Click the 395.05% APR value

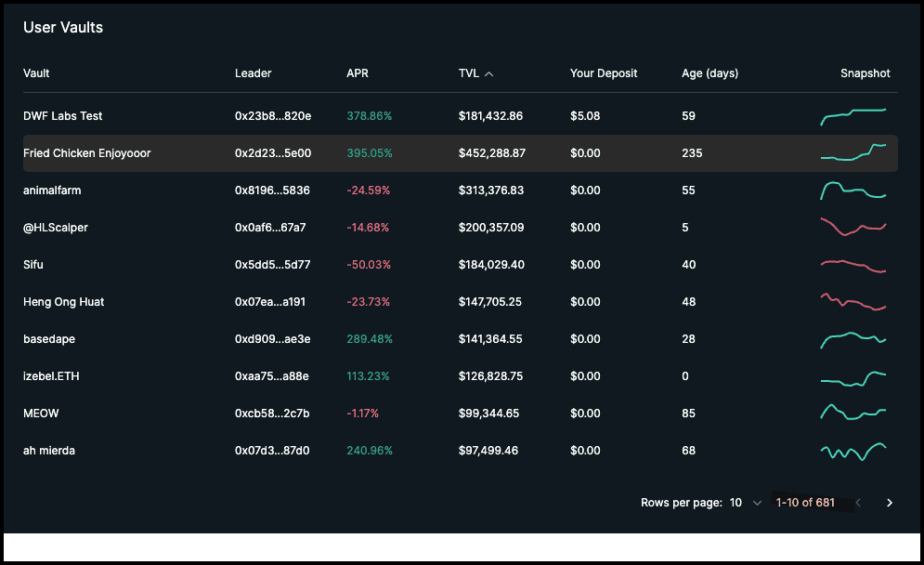pos(370,153)
